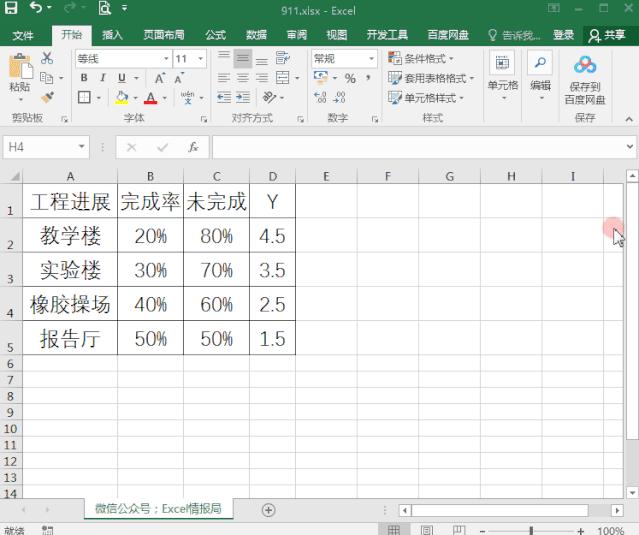Screen dimensions: 639x535
Task: Click the text orientation icon
Action: (269, 97)
